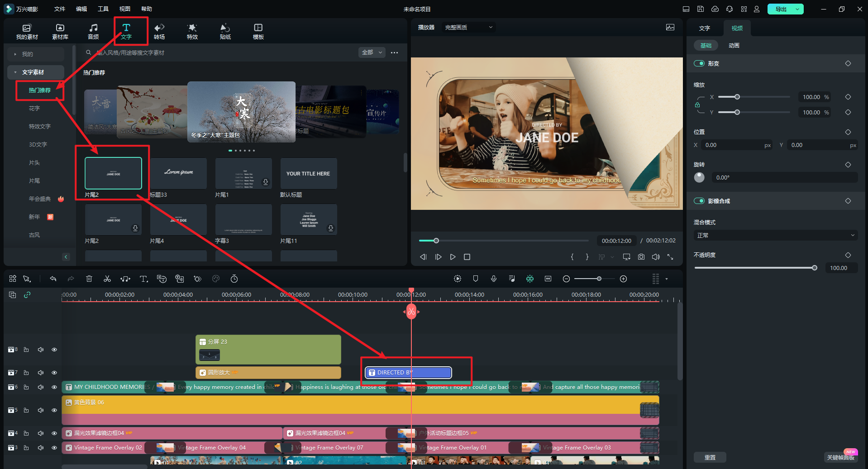Screen dimensions: 868x469
Task: Toggle the 形变 transform switch
Action: pyautogui.click(x=699, y=63)
